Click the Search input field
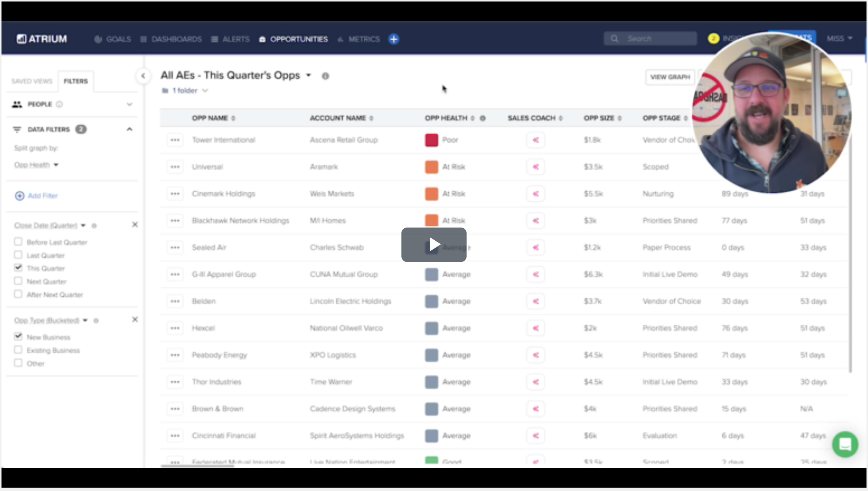The width and height of the screenshot is (868, 491). click(650, 39)
